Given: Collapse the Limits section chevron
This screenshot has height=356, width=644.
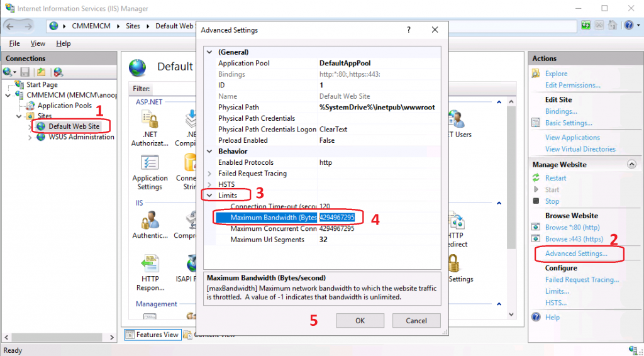Looking at the screenshot, I should [209, 196].
